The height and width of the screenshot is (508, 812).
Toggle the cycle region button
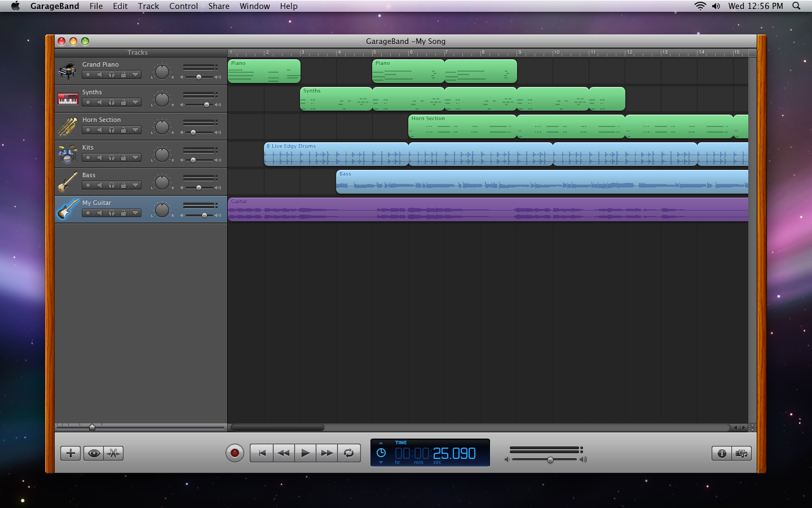click(348, 453)
